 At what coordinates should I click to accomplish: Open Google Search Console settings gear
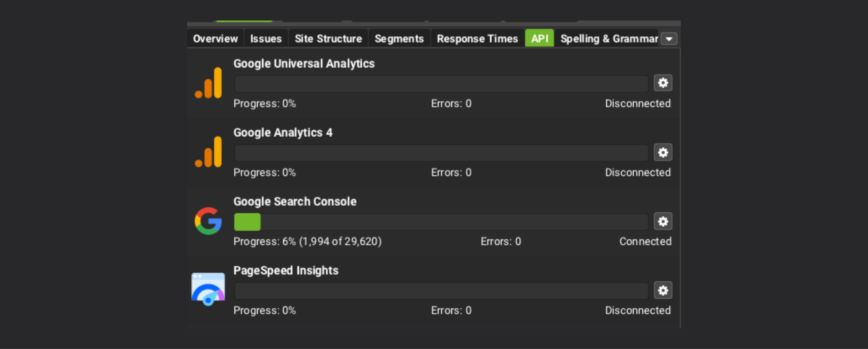(663, 221)
